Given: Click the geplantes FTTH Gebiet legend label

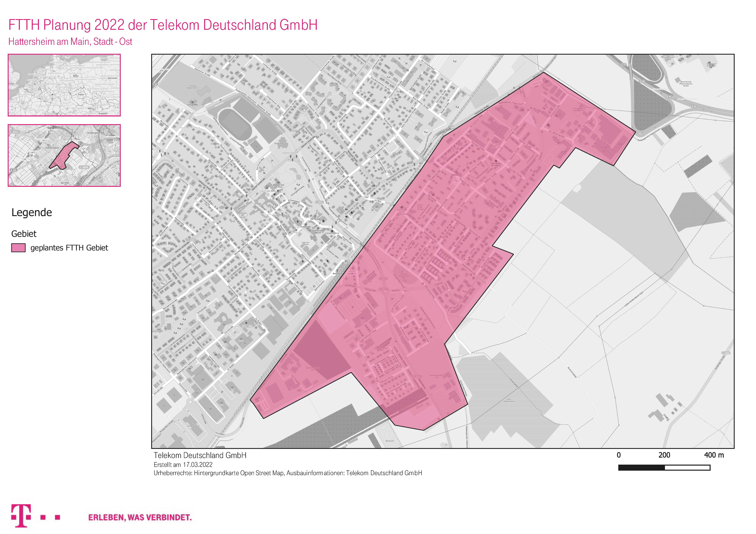Looking at the screenshot, I should coord(69,248).
